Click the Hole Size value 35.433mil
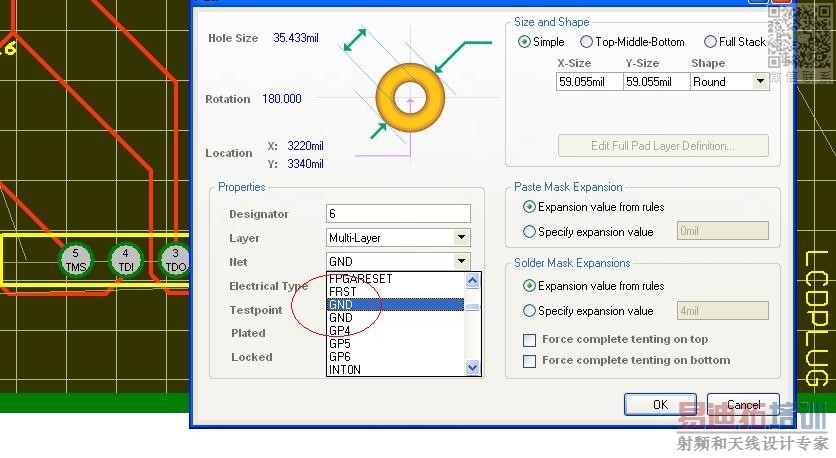 (296, 38)
